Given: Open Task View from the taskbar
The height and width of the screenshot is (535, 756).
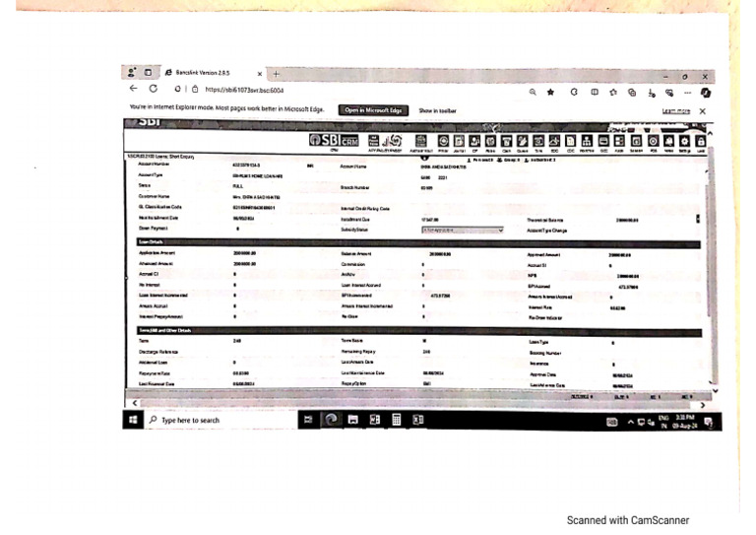Looking at the screenshot, I should point(308,420).
